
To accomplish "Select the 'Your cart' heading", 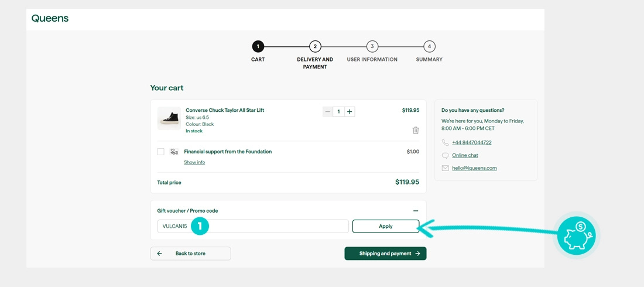I will tap(167, 88).
